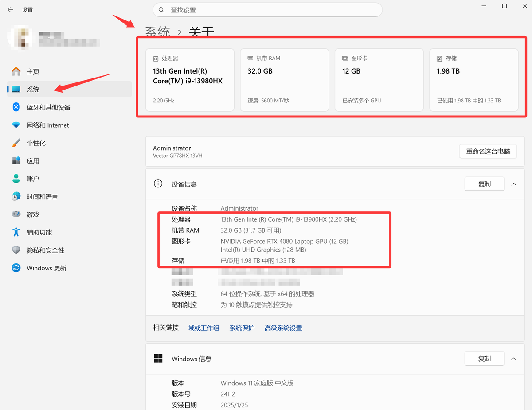Screen dimensions: 532x410
Task: Open 账户 in the sidebar
Action: pyautogui.click(x=70, y=179)
